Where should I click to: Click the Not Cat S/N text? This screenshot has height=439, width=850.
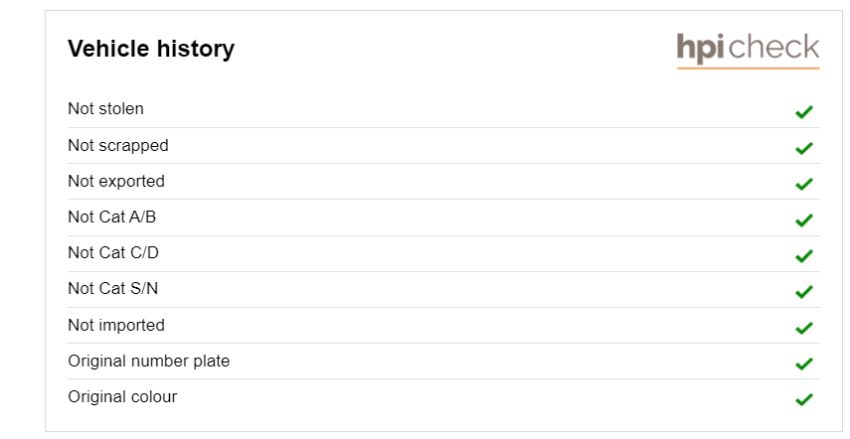113,288
